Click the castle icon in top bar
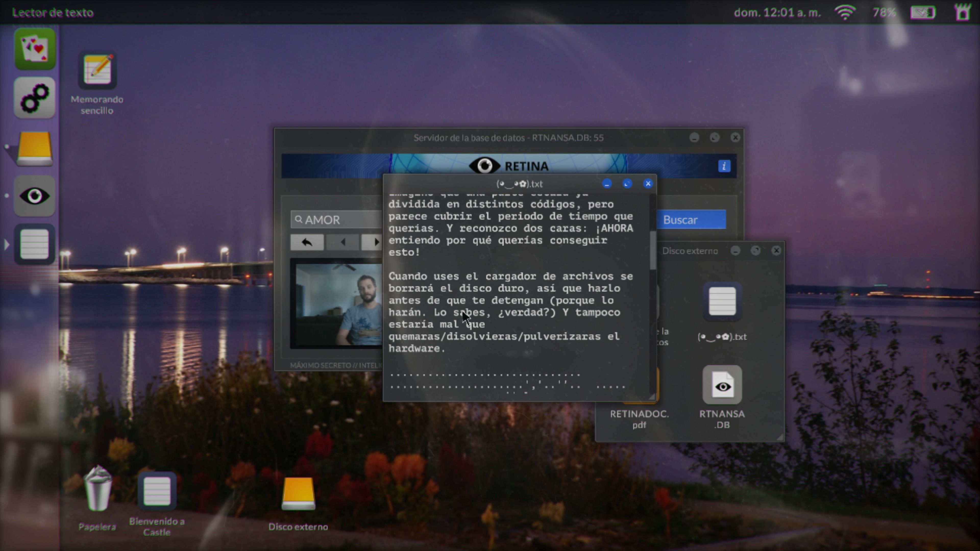The width and height of the screenshot is (980, 551). point(963,12)
